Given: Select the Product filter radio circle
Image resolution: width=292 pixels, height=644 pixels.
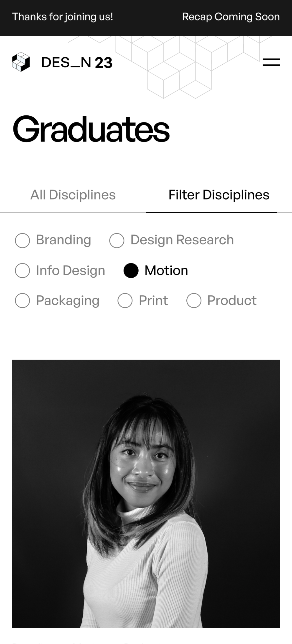Looking at the screenshot, I should (194, 300).
